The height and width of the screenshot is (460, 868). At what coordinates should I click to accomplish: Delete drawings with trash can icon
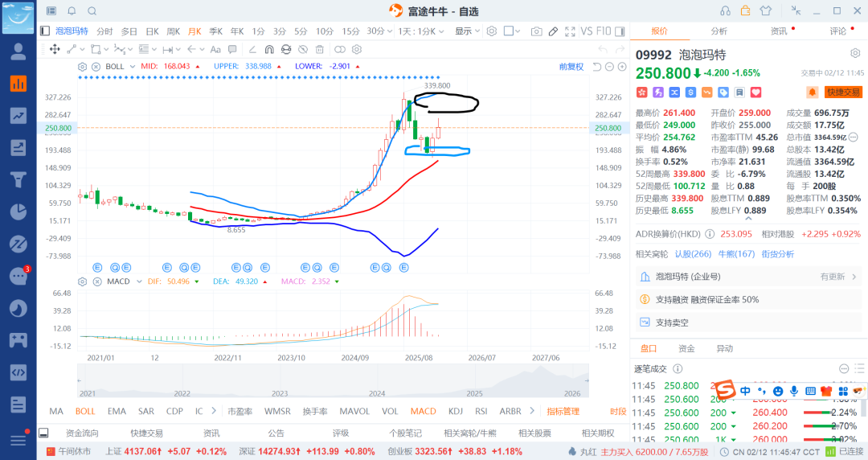click(x=319, y=49)
